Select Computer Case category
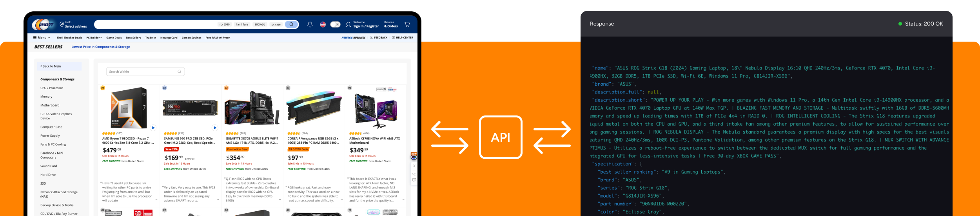 [51, 127]
